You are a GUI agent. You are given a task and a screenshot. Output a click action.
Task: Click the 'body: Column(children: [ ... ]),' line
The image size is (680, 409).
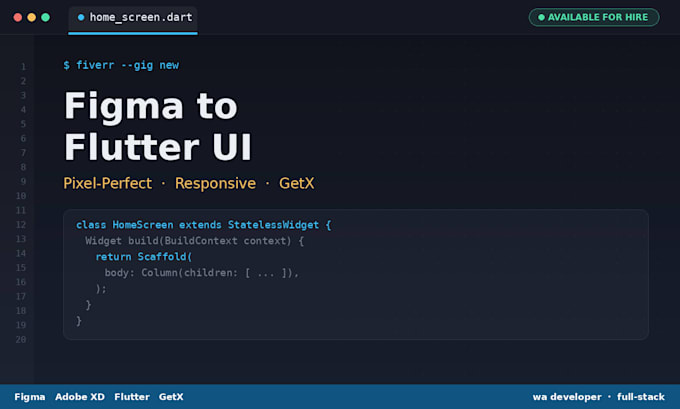pos(202,273)
